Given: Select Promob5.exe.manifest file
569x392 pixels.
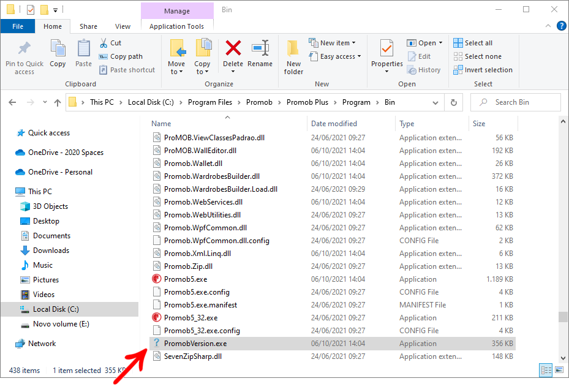Looking at the screenshot, I should coord(333,304).
